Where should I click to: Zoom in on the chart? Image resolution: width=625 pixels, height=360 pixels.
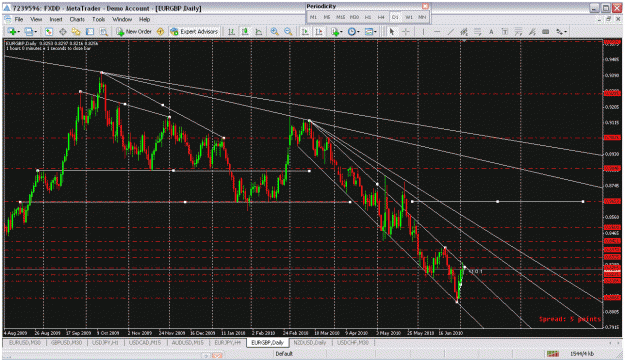274,31
